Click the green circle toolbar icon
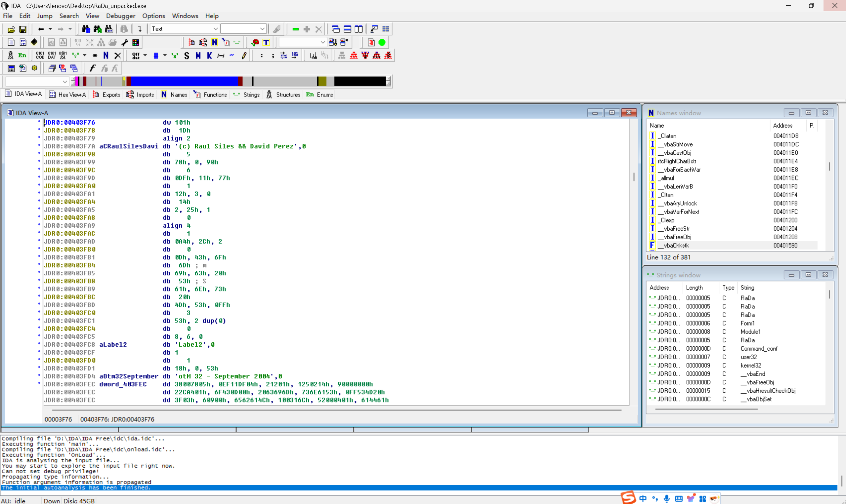846x504 pixels. (382, 42)
